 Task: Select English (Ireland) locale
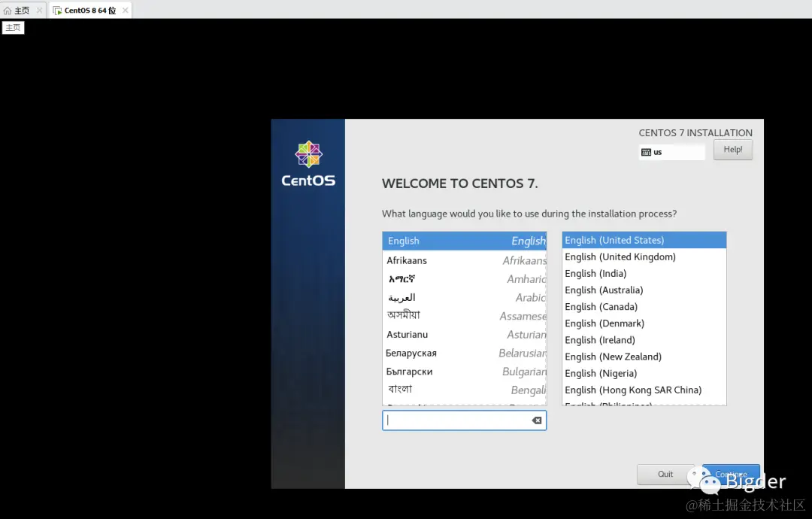coord(644,340)
